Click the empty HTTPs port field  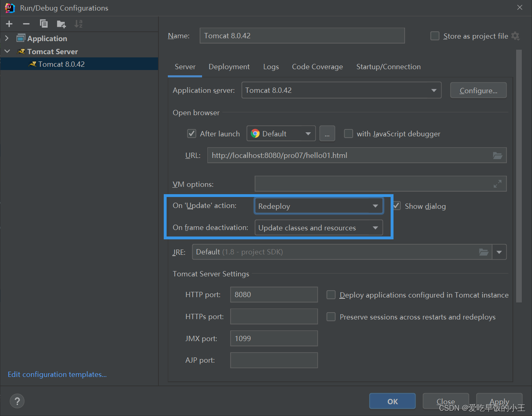(x=274, y=317)
